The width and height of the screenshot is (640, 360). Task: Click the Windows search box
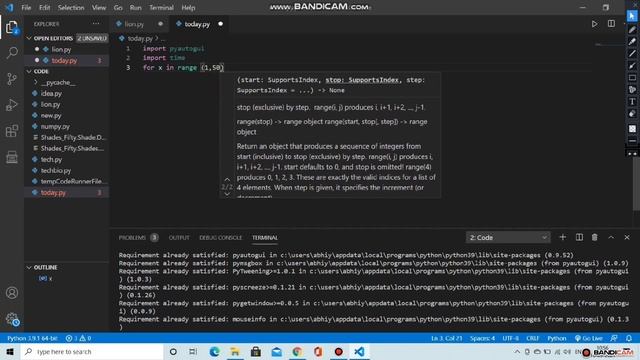(92, 351)
